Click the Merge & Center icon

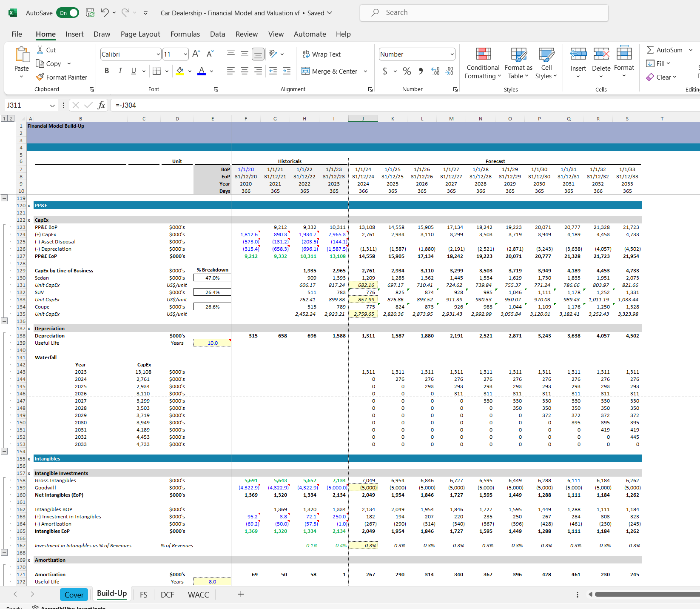[305, 71]
